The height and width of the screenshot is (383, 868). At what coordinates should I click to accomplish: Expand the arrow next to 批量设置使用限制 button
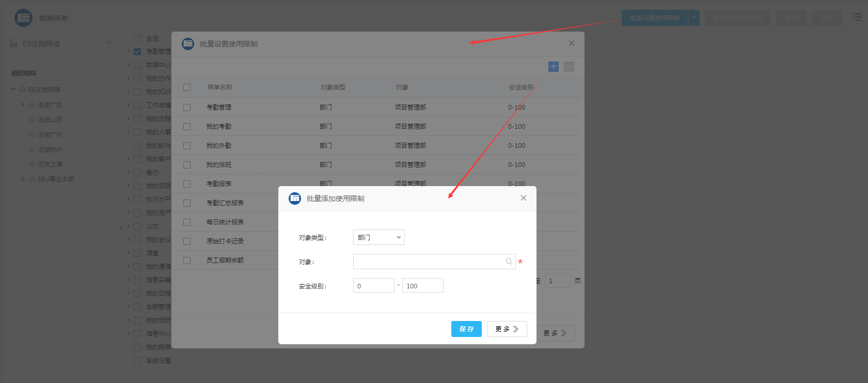click(694, 18)
